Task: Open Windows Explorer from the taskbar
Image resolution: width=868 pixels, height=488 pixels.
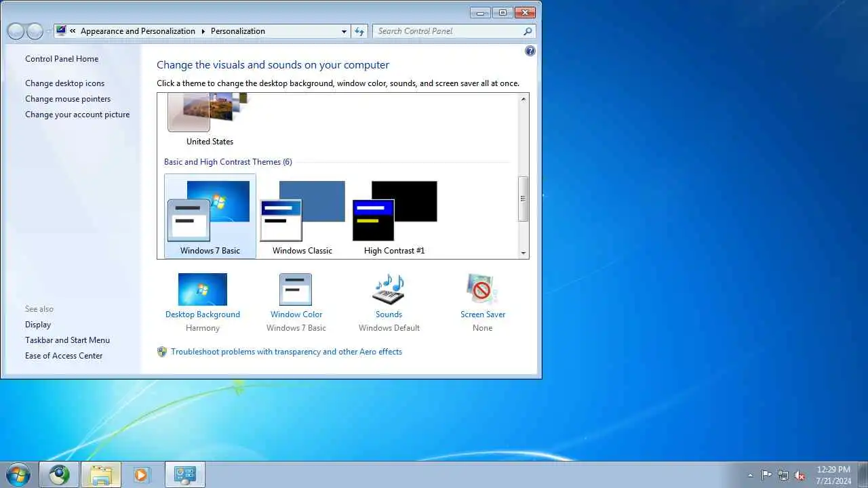Action: point(101,474)
